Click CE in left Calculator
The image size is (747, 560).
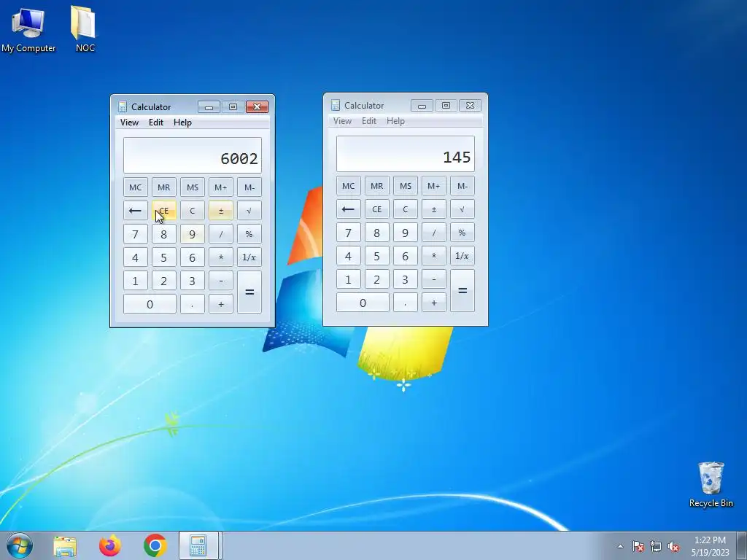164,211
